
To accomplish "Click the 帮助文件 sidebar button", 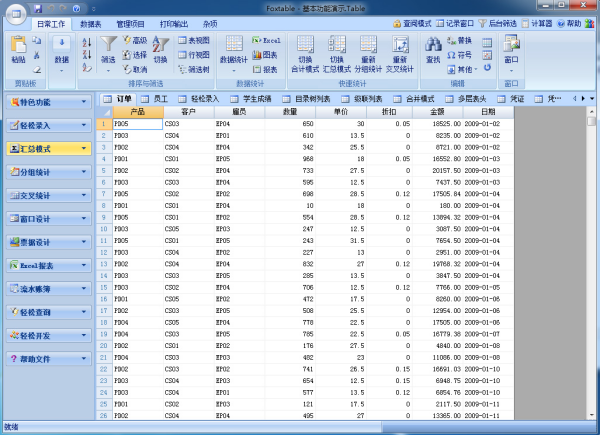I will [46, 357].
